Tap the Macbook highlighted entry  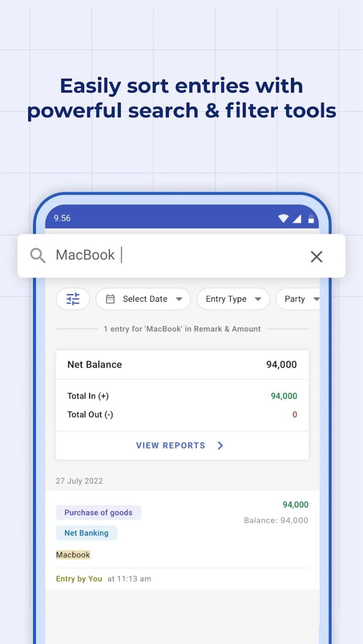tap(73, 555)
